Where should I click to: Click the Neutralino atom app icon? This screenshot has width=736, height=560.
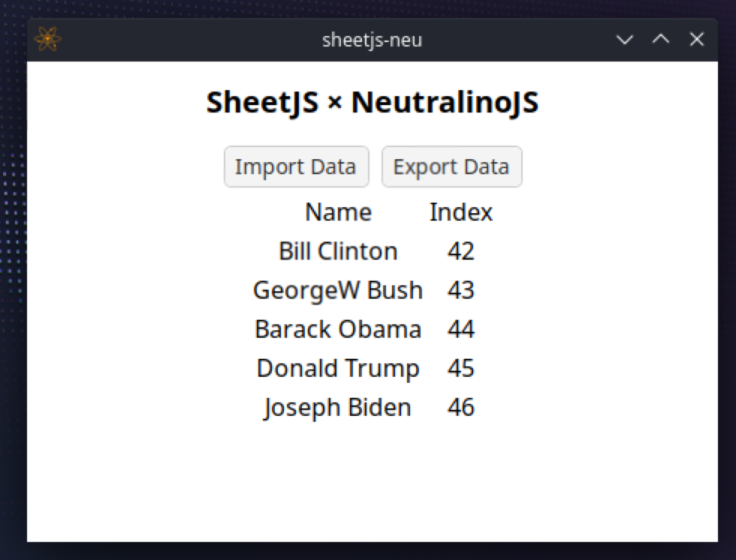pos(48,39)
